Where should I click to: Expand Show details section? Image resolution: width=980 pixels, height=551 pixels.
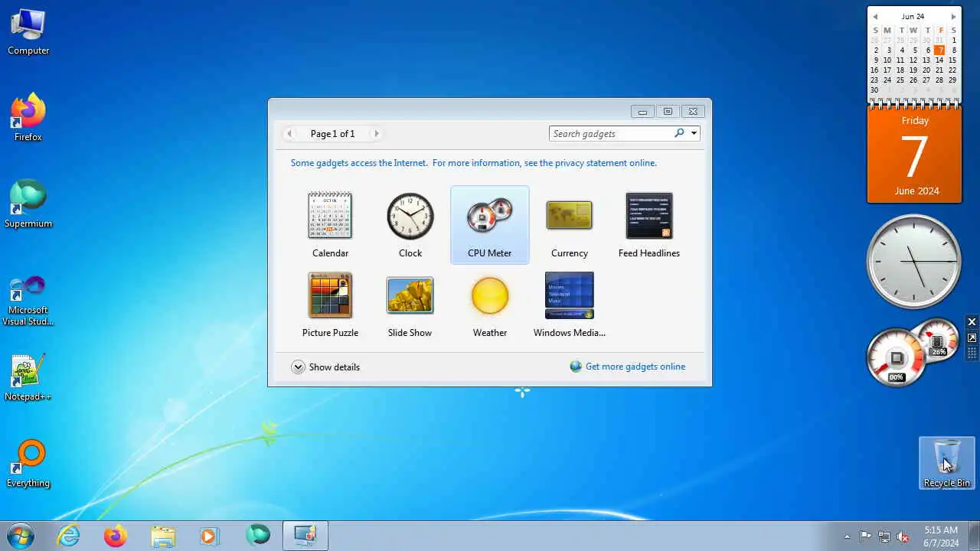(325, 367)
